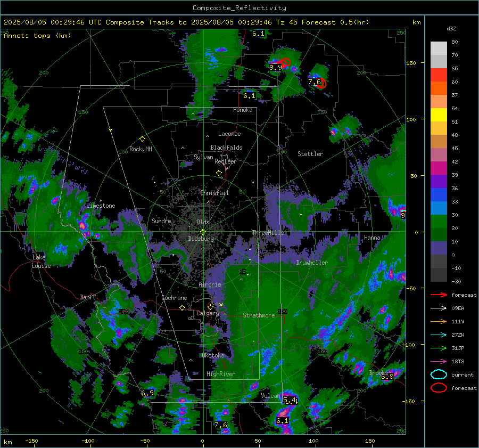The height and width of the screenshot is (448, 479).
Task: Click the yellow diamond marker below RedDeer
Action: click(219, 173)
